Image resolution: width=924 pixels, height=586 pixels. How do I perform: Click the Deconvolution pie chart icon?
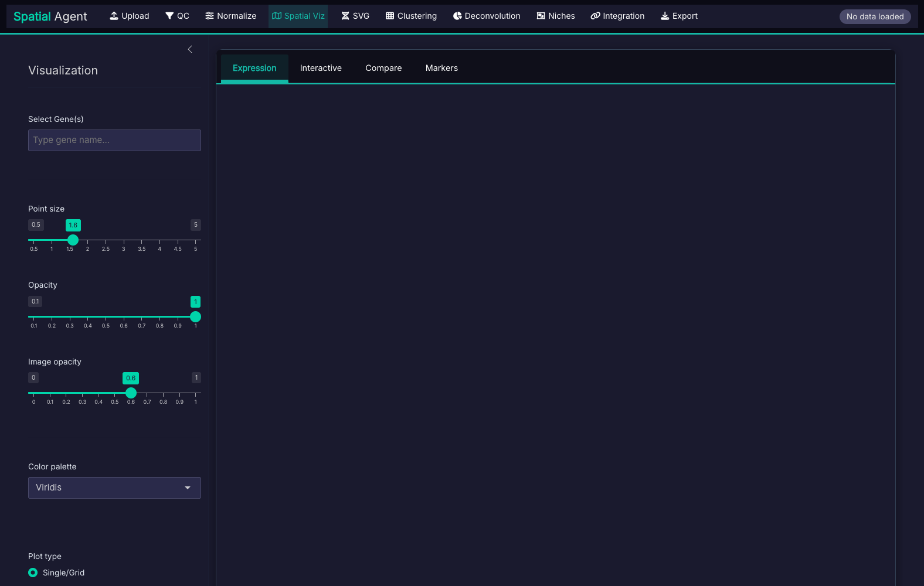[x=457, y=16]
